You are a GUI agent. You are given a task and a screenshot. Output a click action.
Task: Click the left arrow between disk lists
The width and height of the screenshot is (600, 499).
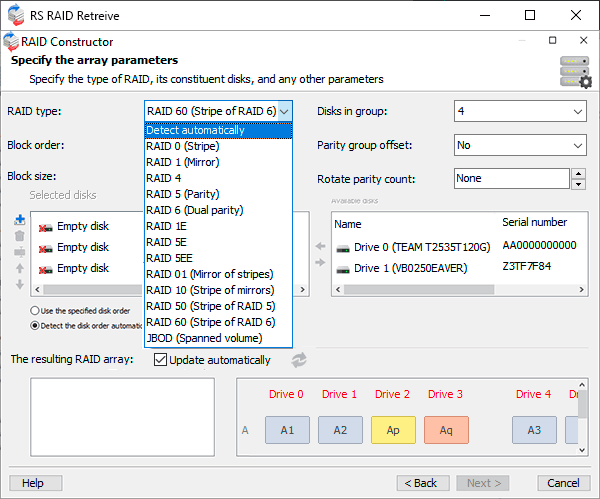320,246
